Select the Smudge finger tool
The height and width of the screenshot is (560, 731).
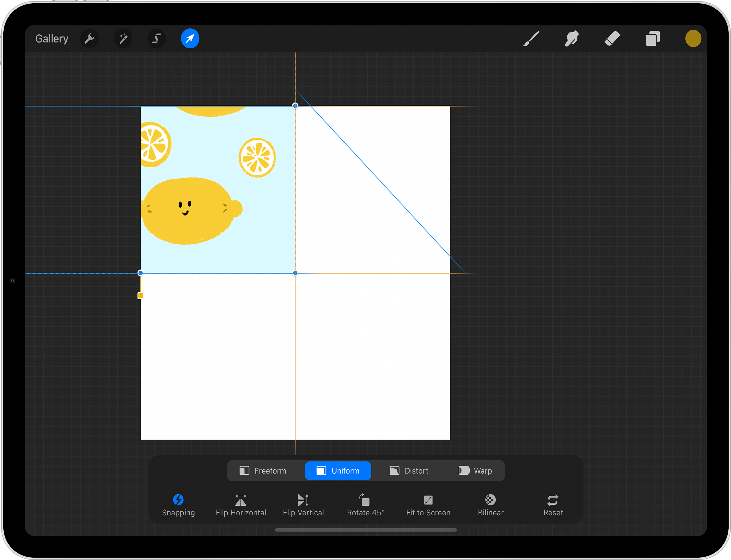572,39
